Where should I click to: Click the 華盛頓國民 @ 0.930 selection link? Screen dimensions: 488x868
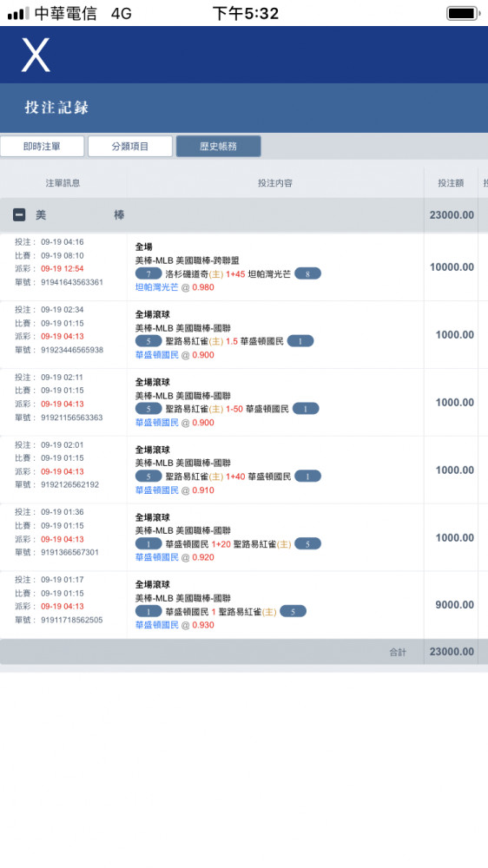pos(175,625)
